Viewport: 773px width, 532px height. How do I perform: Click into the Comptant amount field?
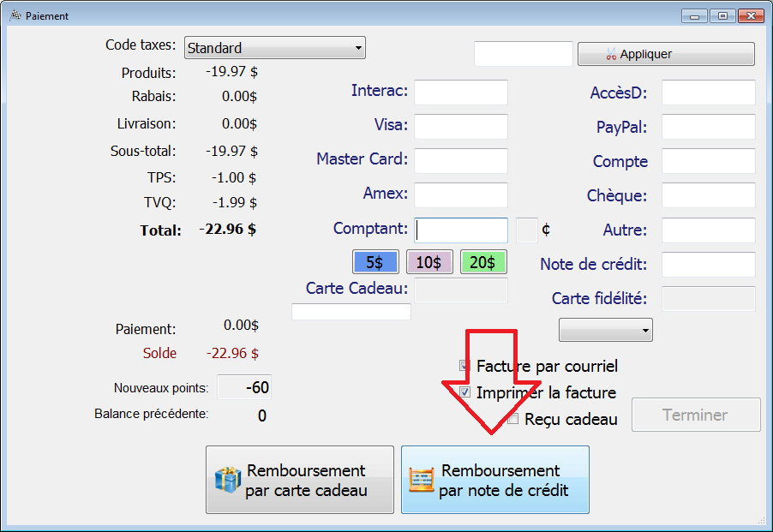tap(462, 230)
